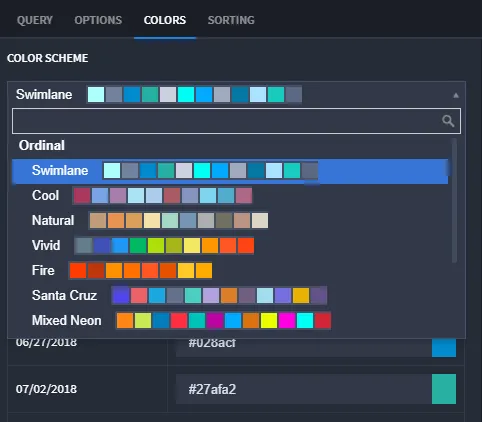Choose the Cool color scheme
Image resolution: width=482 pixels, height=422 pixels.
[x=230, y=196]
